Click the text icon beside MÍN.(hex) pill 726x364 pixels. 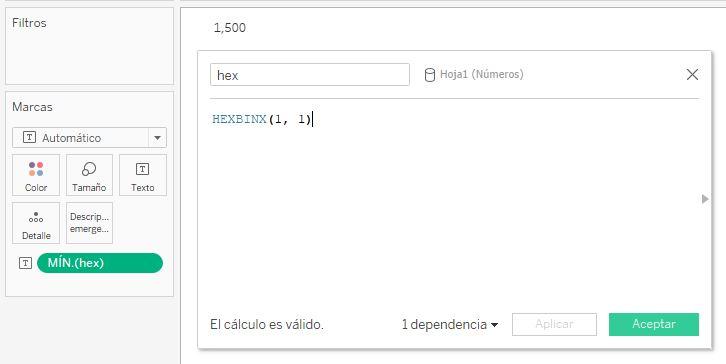(x=25, y=263)
